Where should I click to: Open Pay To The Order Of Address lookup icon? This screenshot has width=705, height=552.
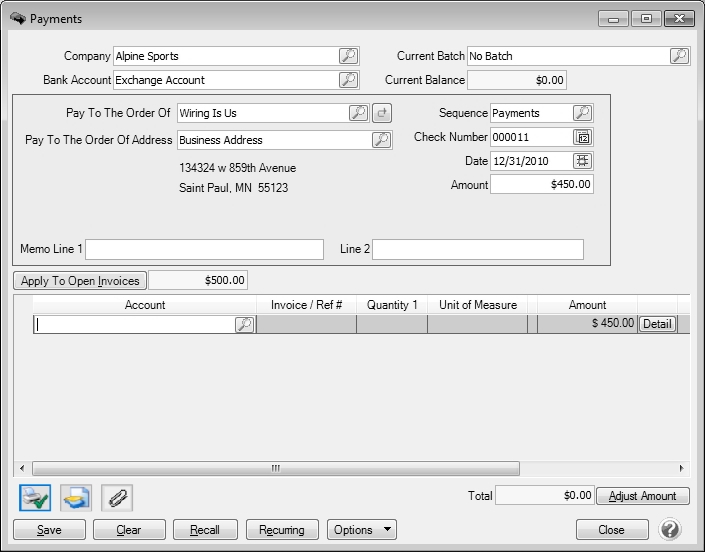(382, 140)
